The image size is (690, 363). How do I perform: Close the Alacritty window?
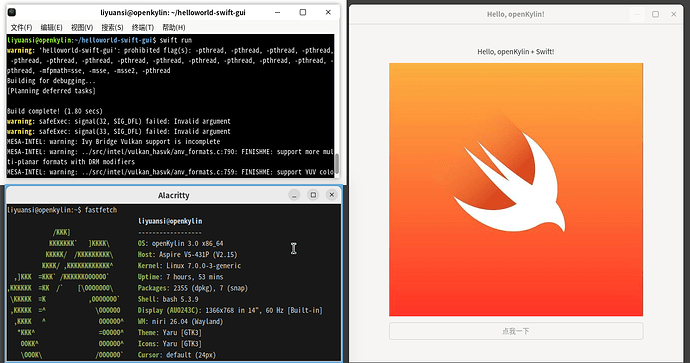pyautogui.click(x=332, y=194)
